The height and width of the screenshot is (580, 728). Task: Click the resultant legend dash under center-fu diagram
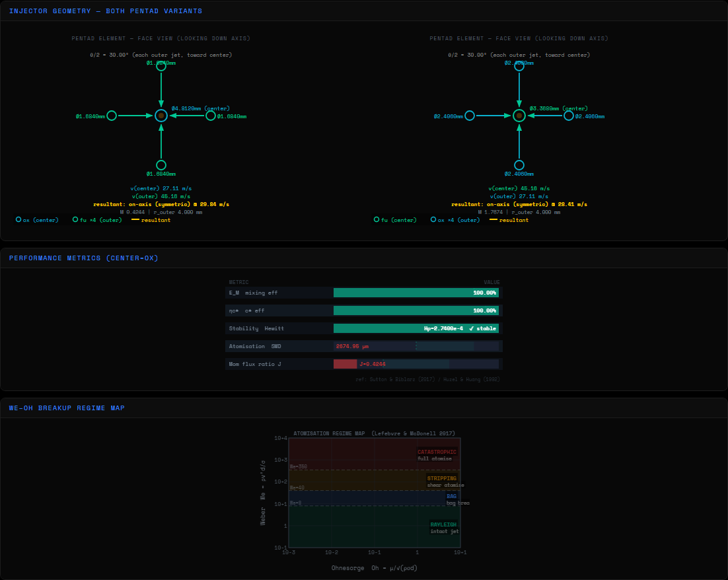(493, 219)
